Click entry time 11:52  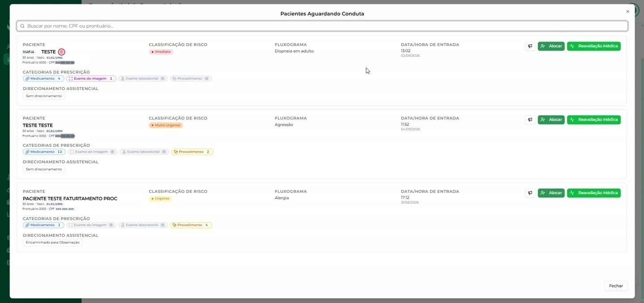click(x=405, y=124)
